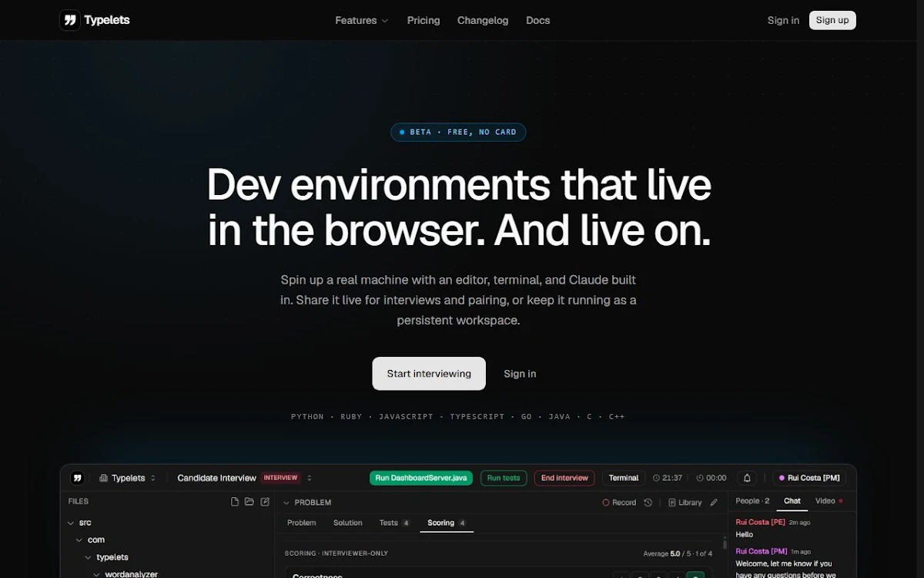Click the Run DashboardServer.java button

tap(422, 478)
